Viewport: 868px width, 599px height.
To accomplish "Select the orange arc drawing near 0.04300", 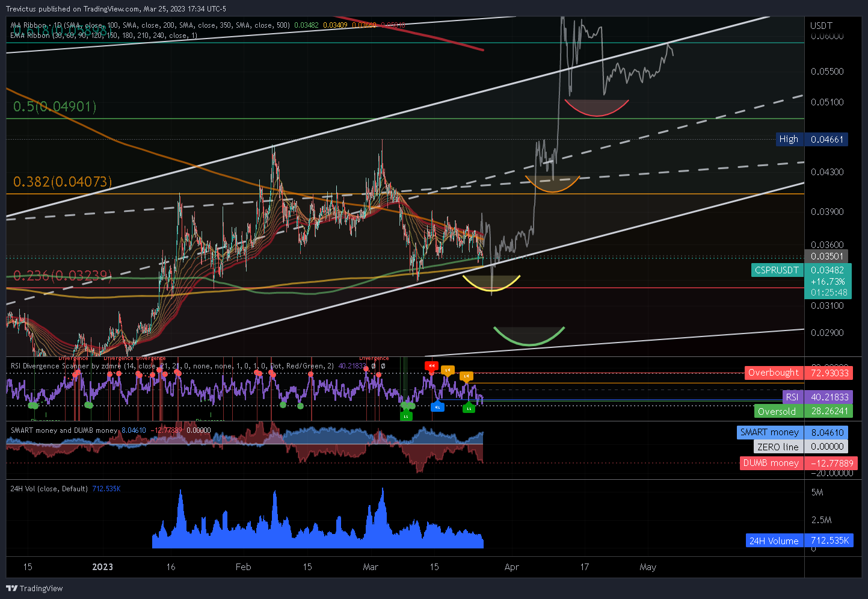I will (553, 184).
